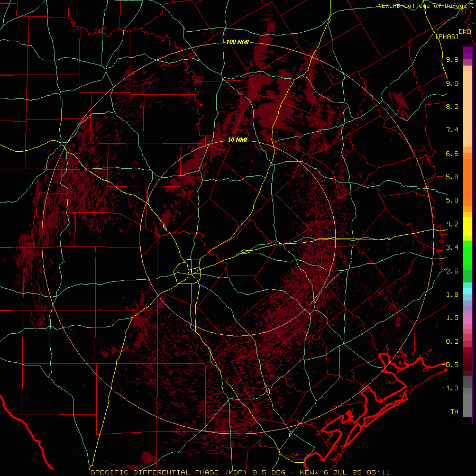
Task: Click the 3.4 value on the scale
Action: [452, 248]
